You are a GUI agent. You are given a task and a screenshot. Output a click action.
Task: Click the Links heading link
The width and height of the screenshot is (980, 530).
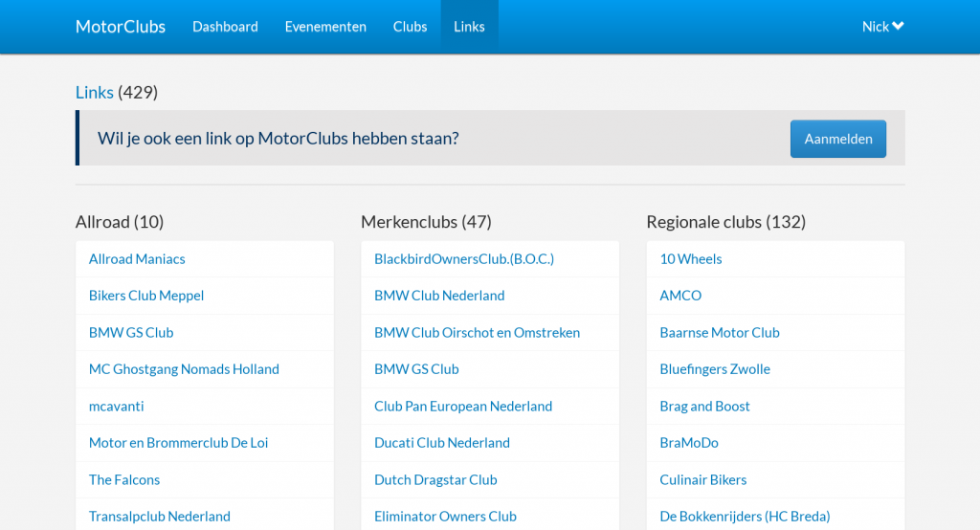coord(95,93)
